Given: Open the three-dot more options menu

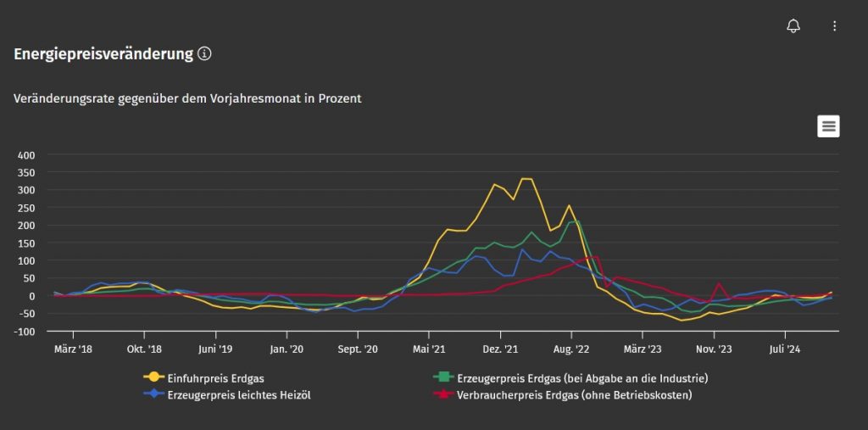Looking at the screenshot, I should pos(834,26).
